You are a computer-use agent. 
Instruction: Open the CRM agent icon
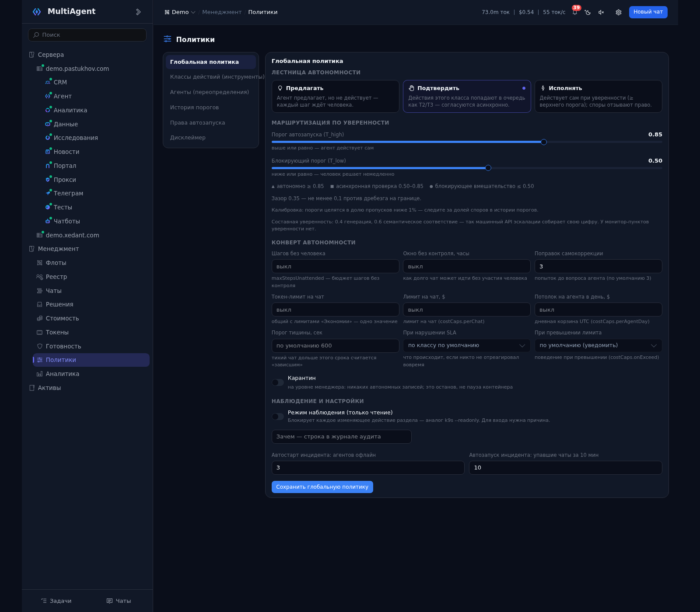pos(48,82)
